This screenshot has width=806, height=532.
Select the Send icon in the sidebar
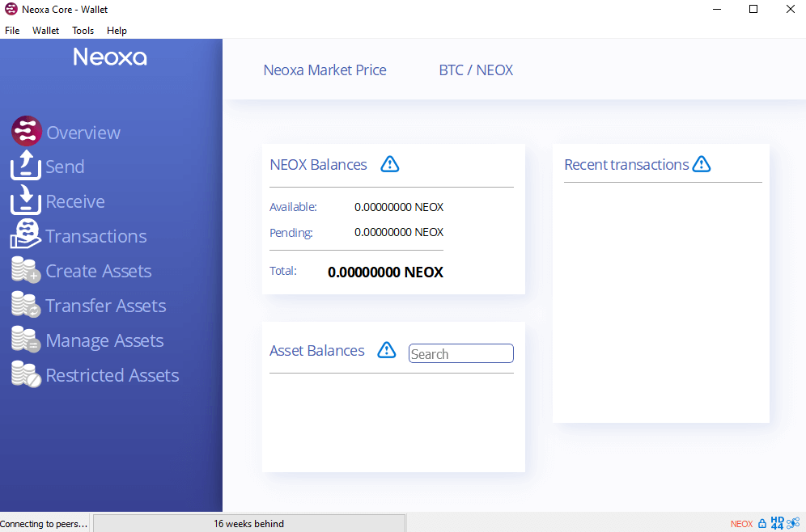click(24, 167)
